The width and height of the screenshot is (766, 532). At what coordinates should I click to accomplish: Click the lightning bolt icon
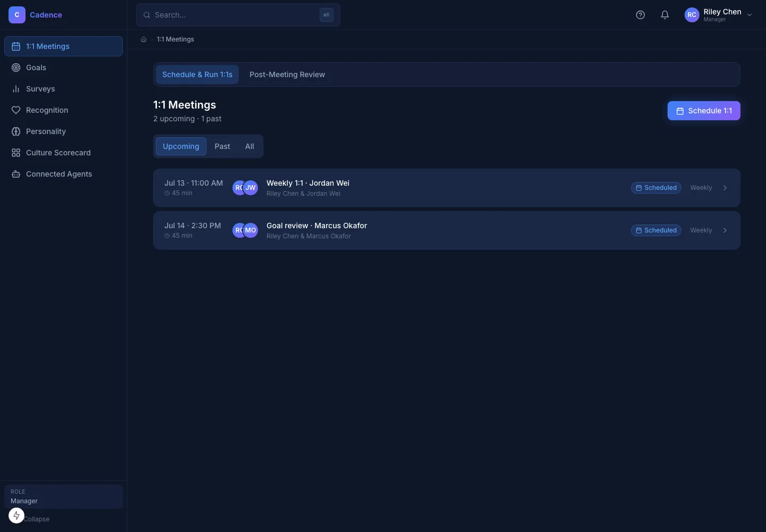pyautogui.click(x=16, y=516)
